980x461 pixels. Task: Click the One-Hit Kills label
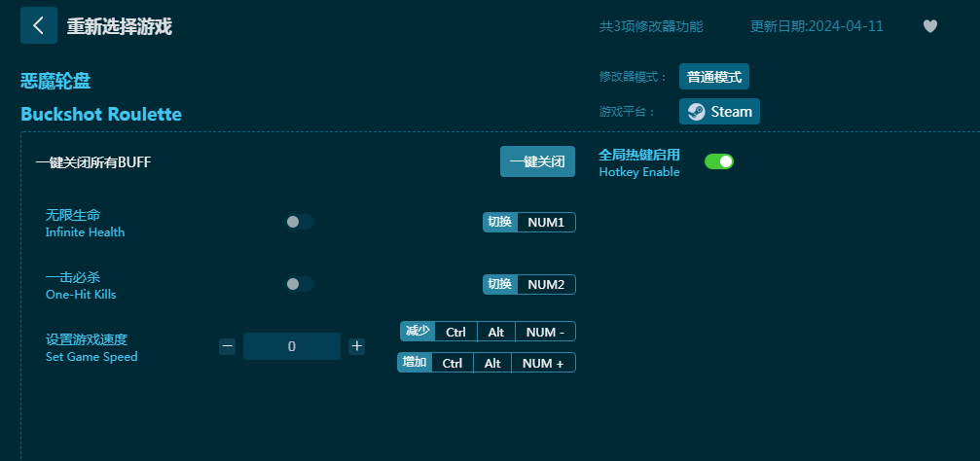tap(81, 295)
